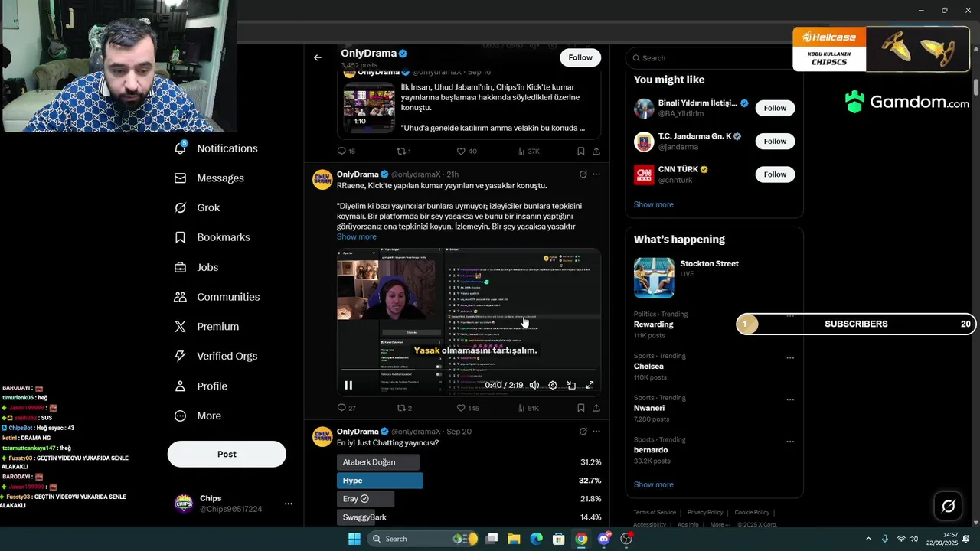This screenshot has width=980, height=551.
Task: Show more suggestions under You might like
Action: pyautogui.click(x=654, y=204)
